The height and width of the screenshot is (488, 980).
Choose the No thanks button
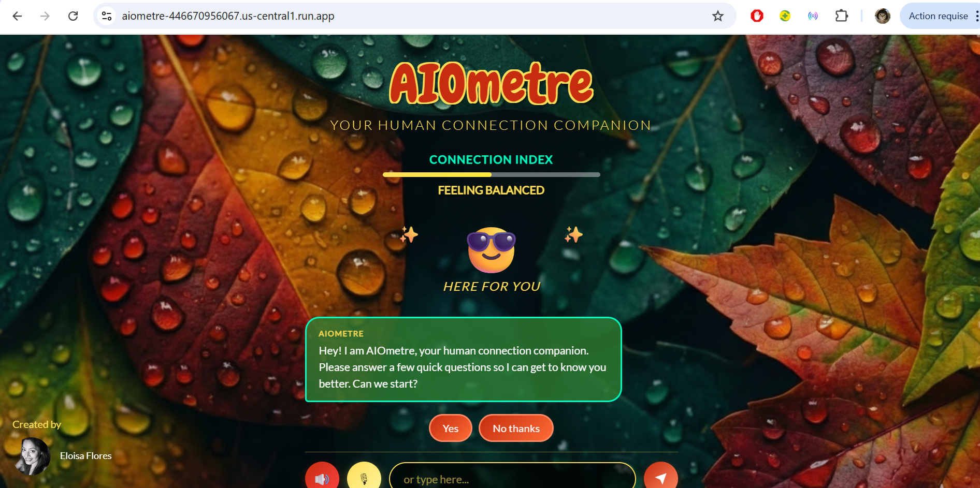[516, 428]
